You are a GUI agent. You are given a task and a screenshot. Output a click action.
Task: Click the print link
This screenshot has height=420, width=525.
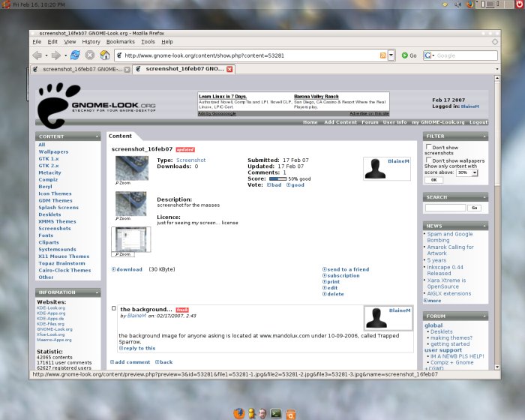coord(331,282)
